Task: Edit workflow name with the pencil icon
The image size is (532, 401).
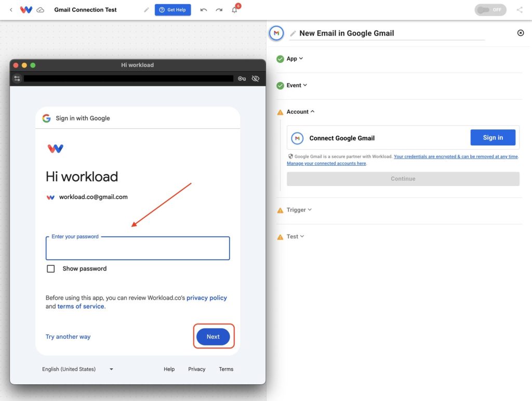Action: click(146, 10)
